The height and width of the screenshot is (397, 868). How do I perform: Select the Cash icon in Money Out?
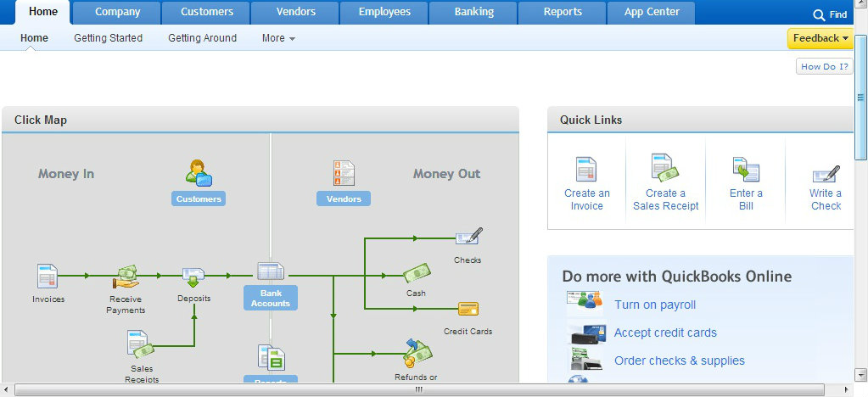point(417,273)
